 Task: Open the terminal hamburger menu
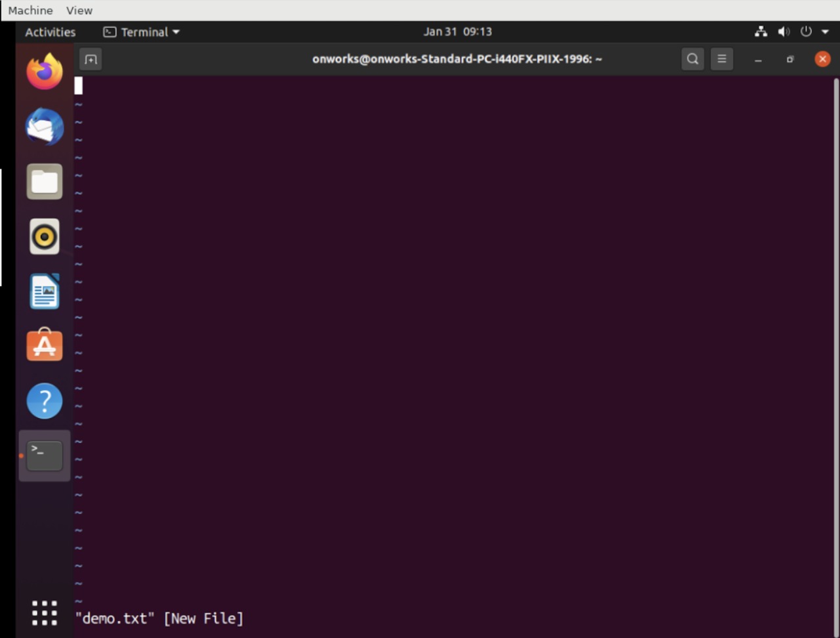click(x=722, y=59)
